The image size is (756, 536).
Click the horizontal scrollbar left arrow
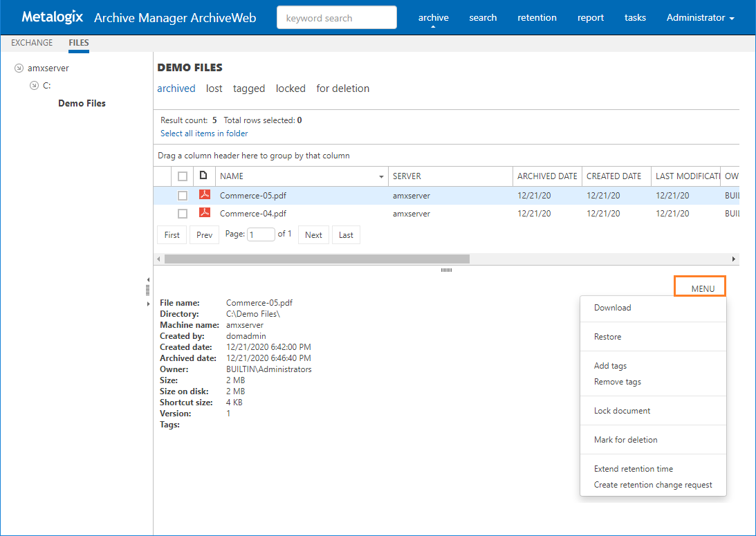[x=159, y=259]
